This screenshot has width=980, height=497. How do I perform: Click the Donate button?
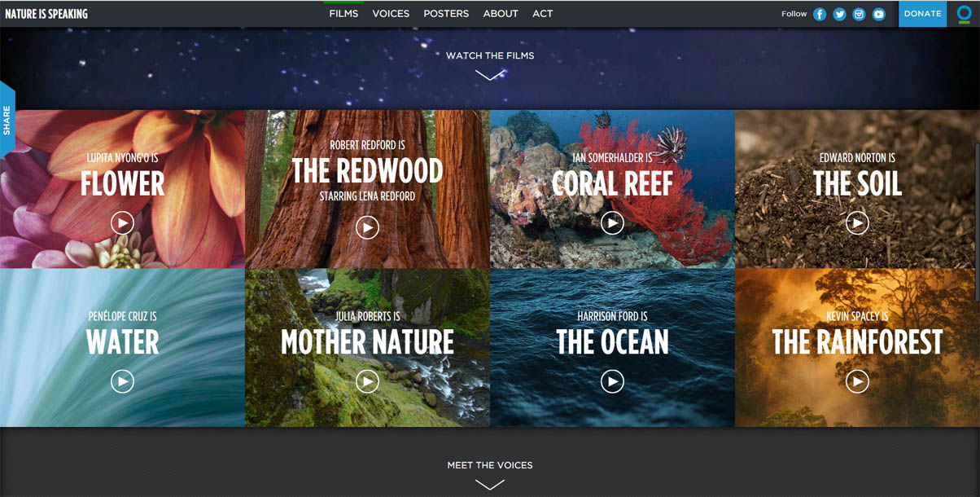tap(923, 14)
